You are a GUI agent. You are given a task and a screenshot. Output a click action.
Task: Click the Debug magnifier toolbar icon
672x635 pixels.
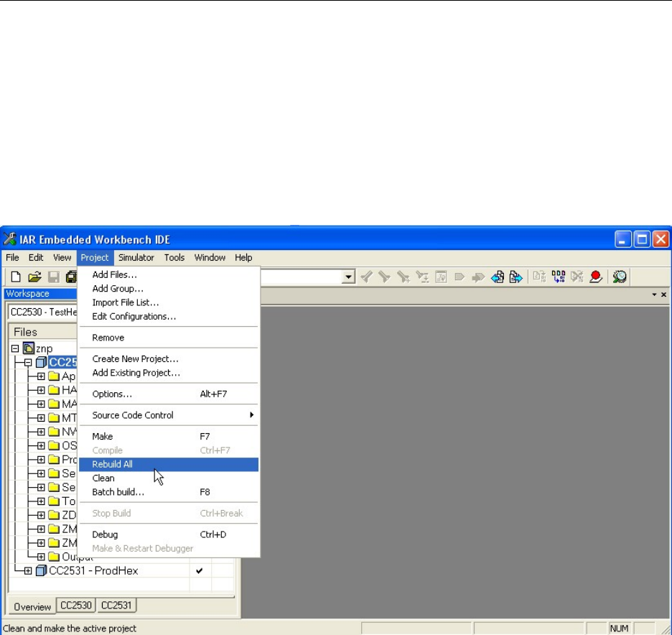pos(620,277)
